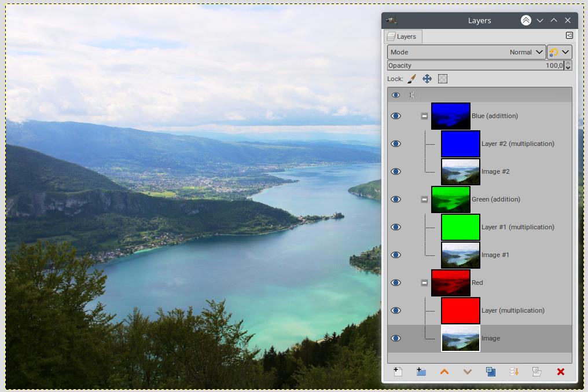588x392 pixels.
Task: Select the solid blue Layer #2 thumbnail
Action: pyautogui.click(x=461, y=144)
